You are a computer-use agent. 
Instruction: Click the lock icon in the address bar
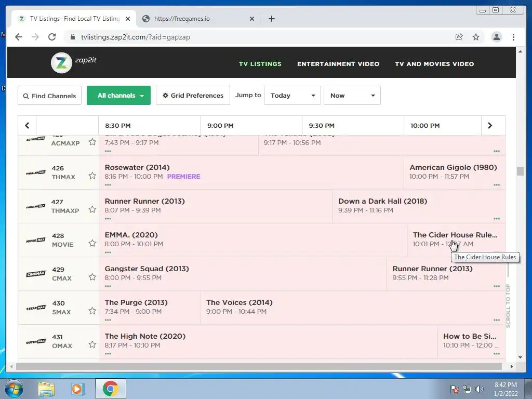(x=72, y=37)
